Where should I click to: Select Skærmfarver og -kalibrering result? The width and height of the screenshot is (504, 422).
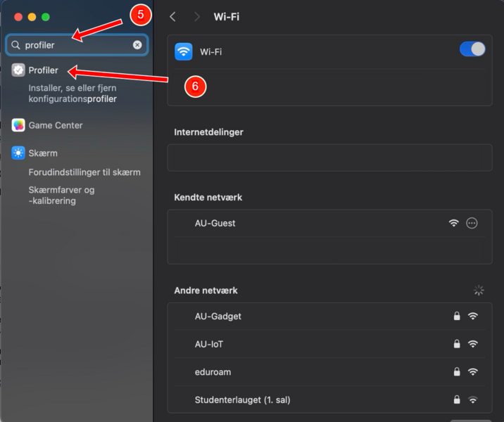[x=61, y=196]
